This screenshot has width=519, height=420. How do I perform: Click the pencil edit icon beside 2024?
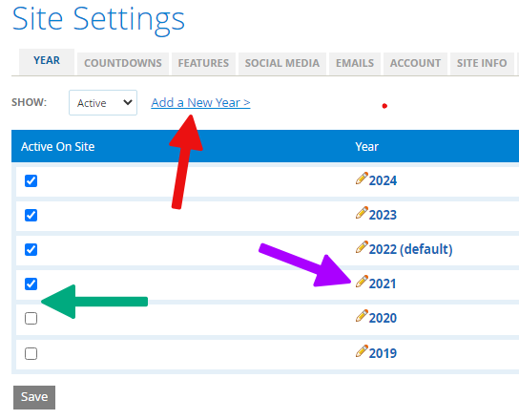point(362,178)
